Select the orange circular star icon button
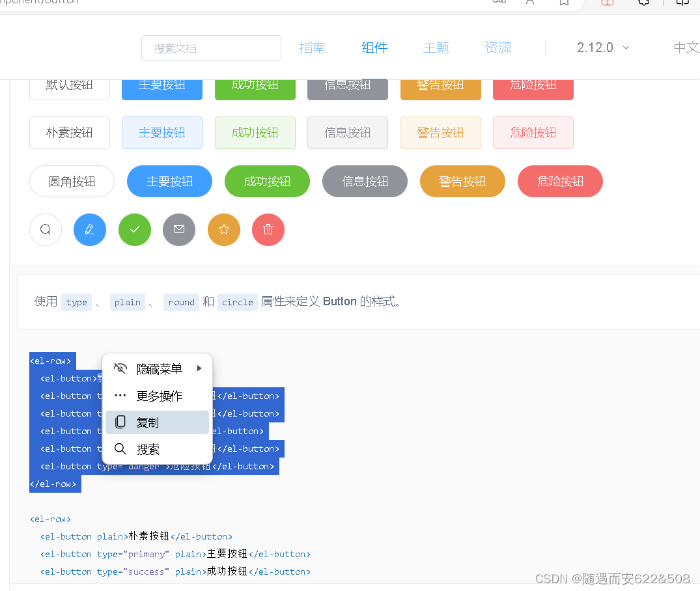 224,229
